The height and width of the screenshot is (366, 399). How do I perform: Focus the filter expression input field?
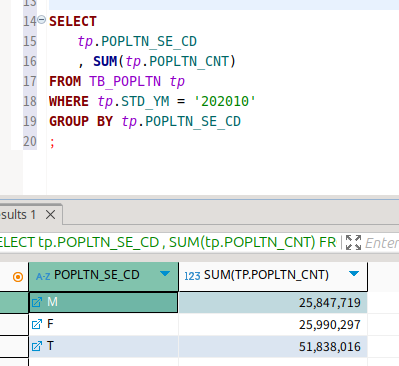coord(382,243)
